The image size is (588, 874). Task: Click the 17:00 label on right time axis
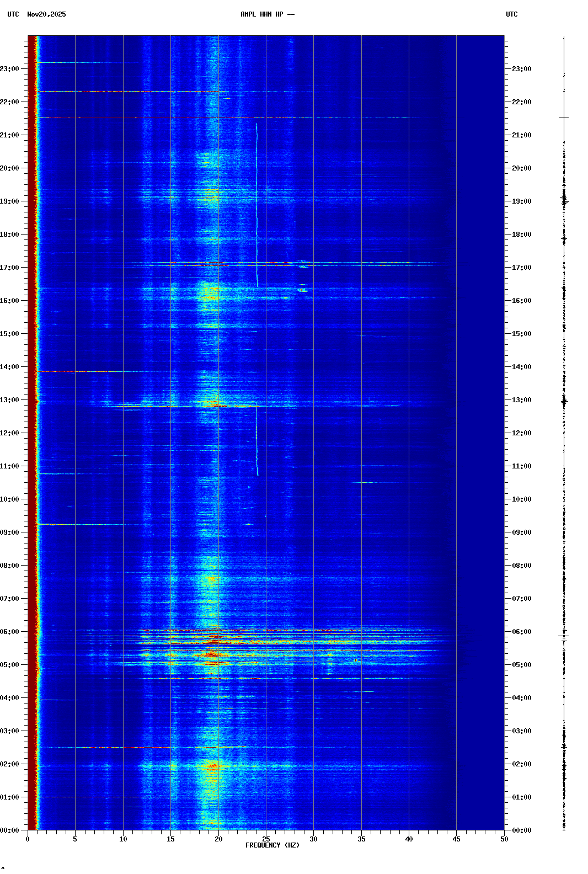tap(521, 268)
